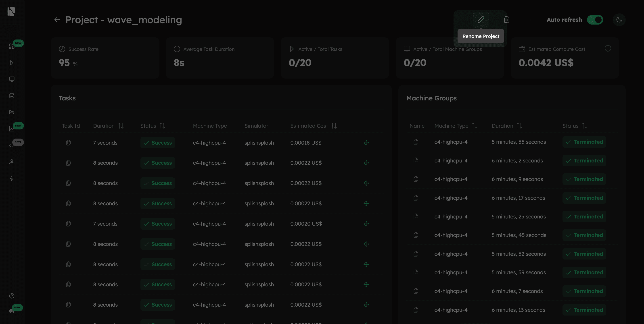Open the user account sidebar item
The height and width of the screenshot is (324, 644).
coord(12,162)
